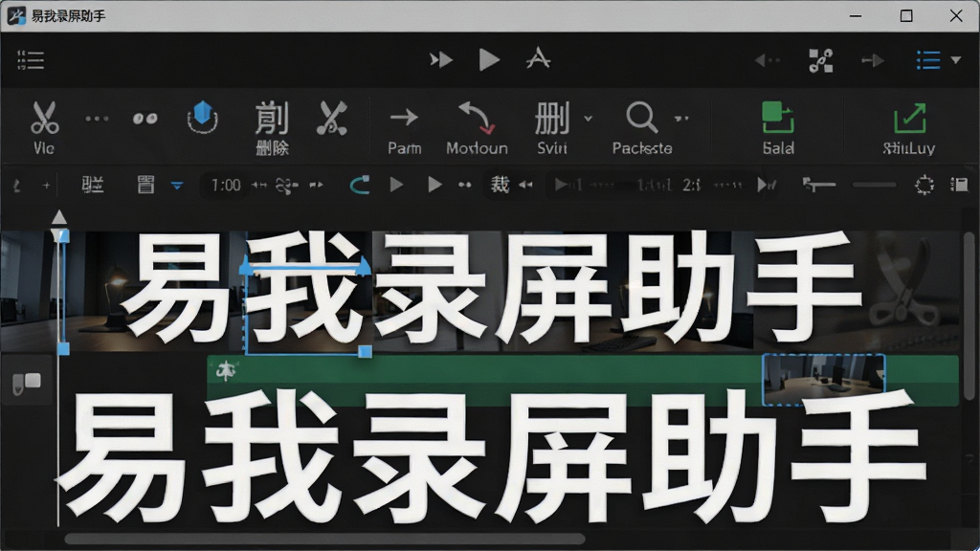Click the rewind icon beside 裁

coord(526,185)
